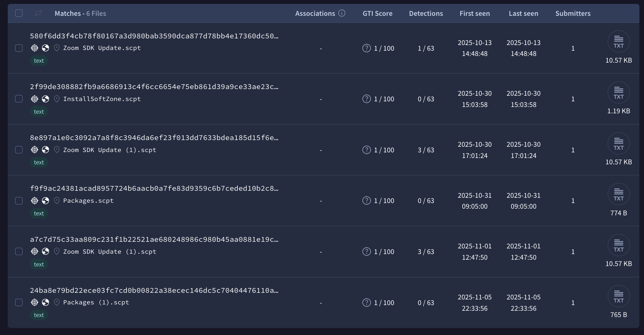Screen dimensions: 644x335
Task: Click GTI score question icon for Packages.scpt
Action: click(366, 201)
